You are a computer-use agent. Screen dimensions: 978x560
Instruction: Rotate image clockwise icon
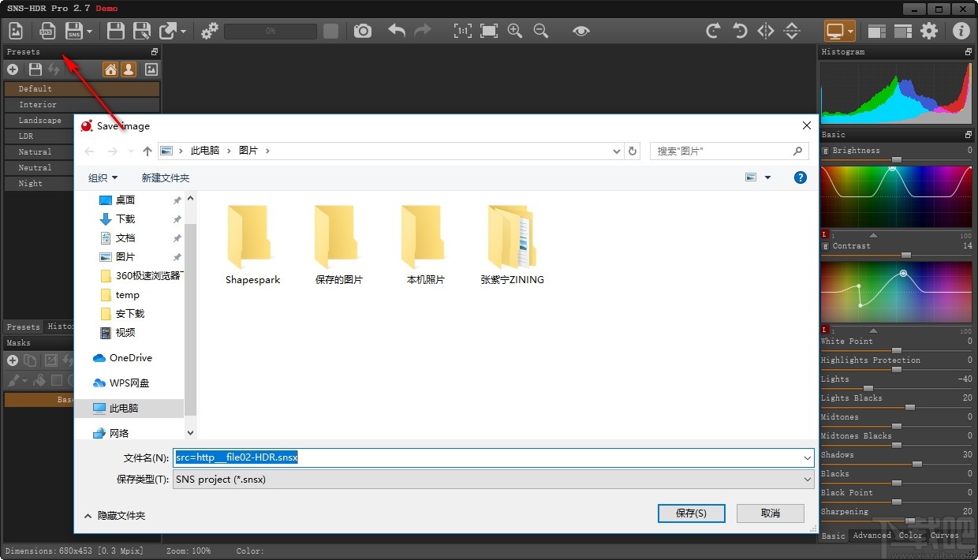click(713, 31)
